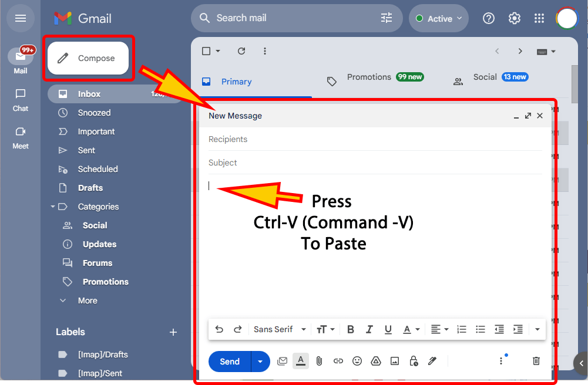The width and height of the screenshot is (588, 385).
Task: Click the Compose button
Action: coord(88,58)
